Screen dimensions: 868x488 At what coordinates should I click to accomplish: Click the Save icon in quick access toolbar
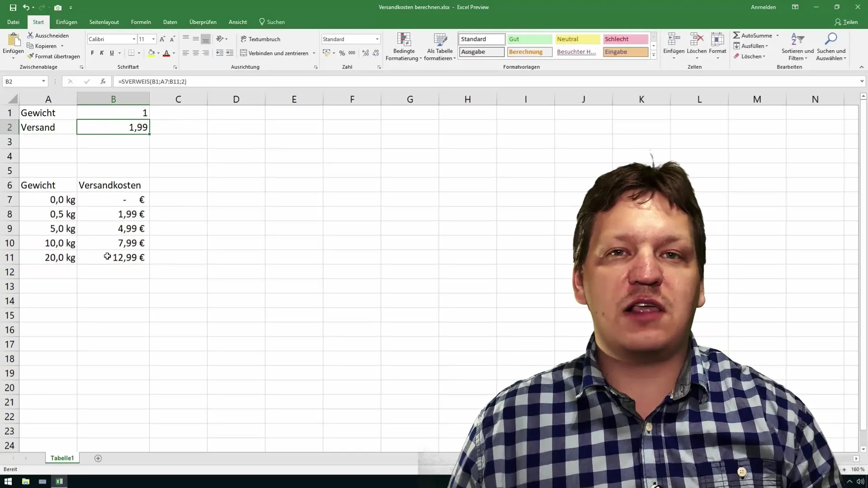tap(13, 7)
